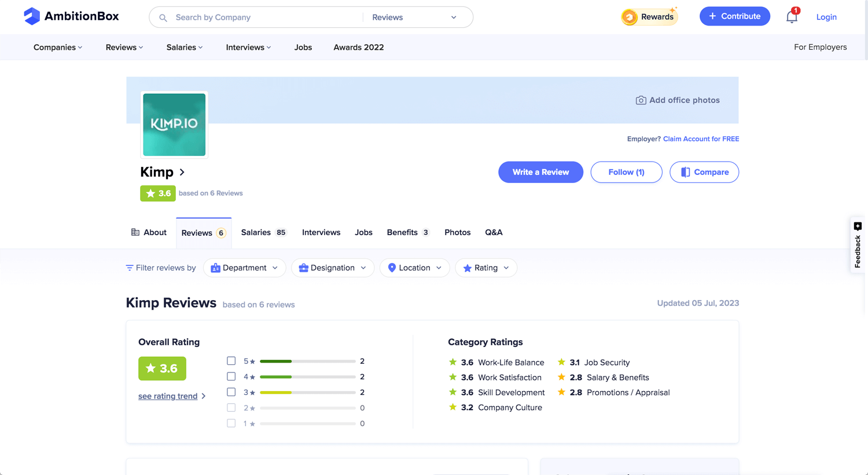
Task: Click the search magnifier icon
Action: tap(163, 17)
